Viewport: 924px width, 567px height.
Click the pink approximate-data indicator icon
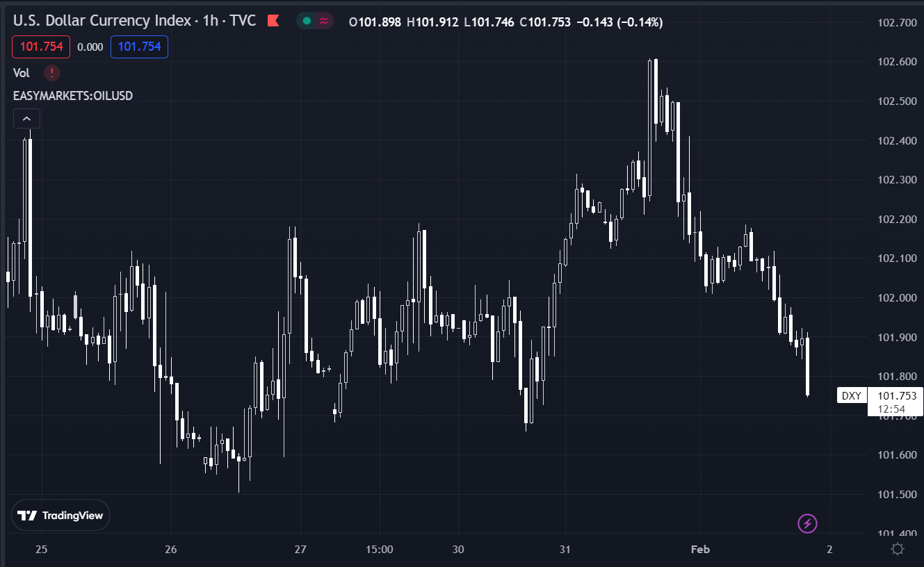324,22
